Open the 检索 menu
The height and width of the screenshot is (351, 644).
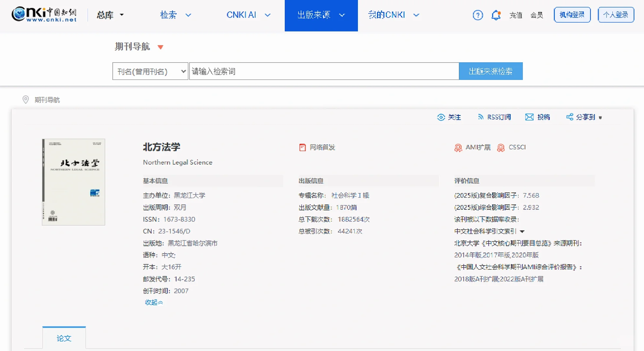(x=168, y=15)
